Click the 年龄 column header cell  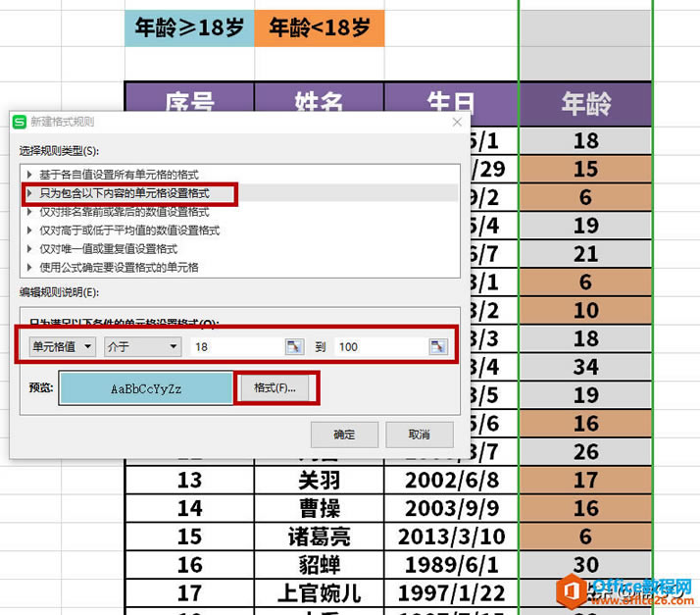[x=585, y=104]
